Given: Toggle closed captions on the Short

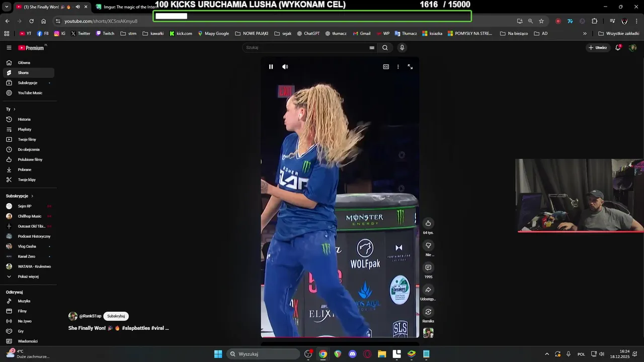Looking at the screenshot, I should pyautogui.click(x=386, y=67).
